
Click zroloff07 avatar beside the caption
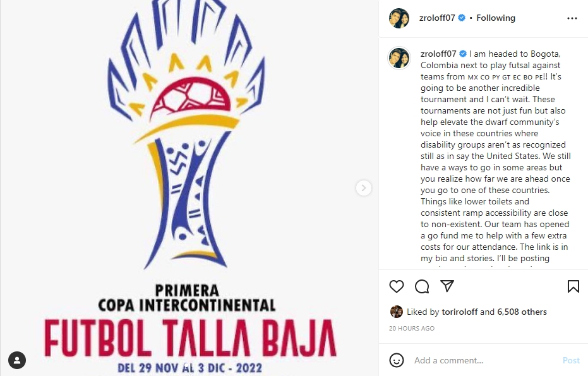pos(399,58)
